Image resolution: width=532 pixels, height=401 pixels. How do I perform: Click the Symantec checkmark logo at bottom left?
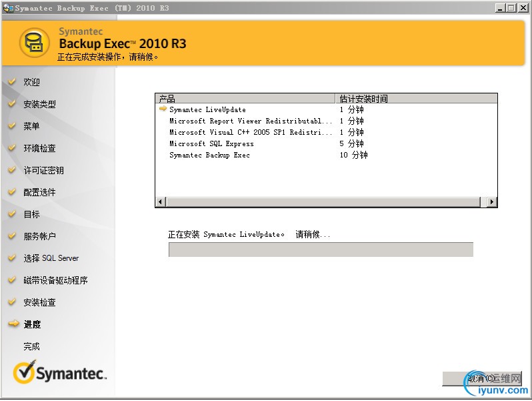click(x=60, y=372)
